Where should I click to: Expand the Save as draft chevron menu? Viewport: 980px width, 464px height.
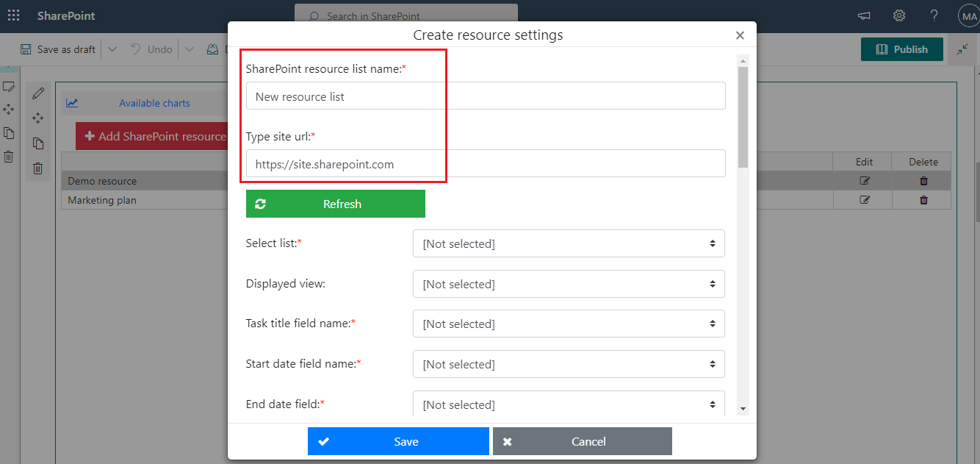(x=112, y=49)
